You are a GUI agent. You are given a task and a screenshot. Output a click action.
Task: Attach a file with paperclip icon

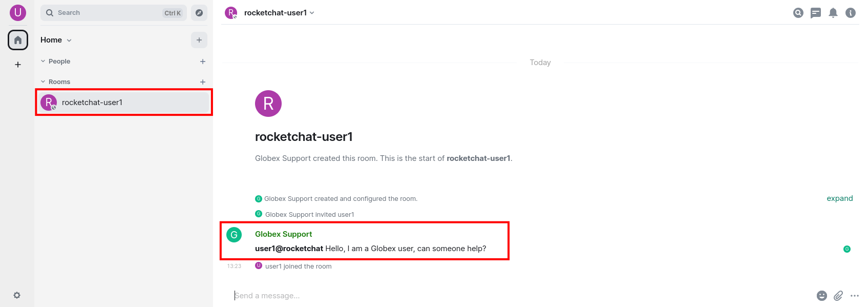point(838,296)
